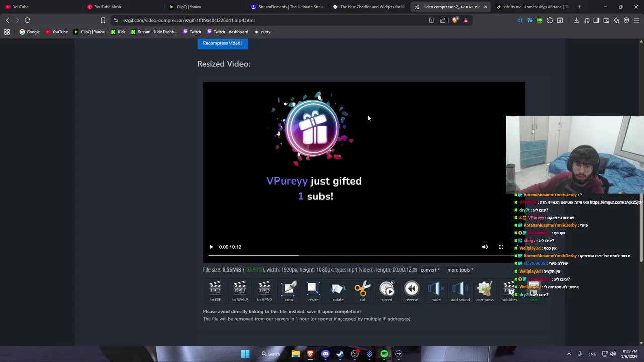Image resolution: width=644 pixels, height=362 pixels.
Task: Open a new browser tab
Action: click(x=579, y=7)
